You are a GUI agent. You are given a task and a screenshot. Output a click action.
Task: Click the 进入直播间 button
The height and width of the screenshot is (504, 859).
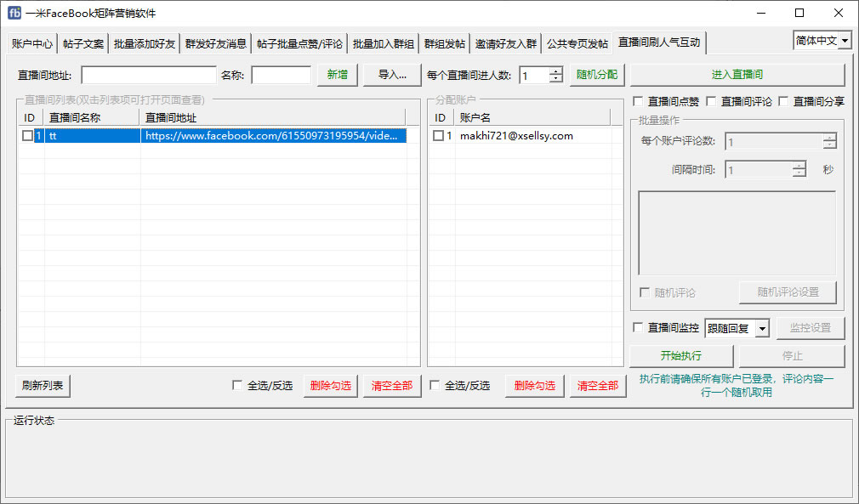pyautogui.click(x=737, y=75)
